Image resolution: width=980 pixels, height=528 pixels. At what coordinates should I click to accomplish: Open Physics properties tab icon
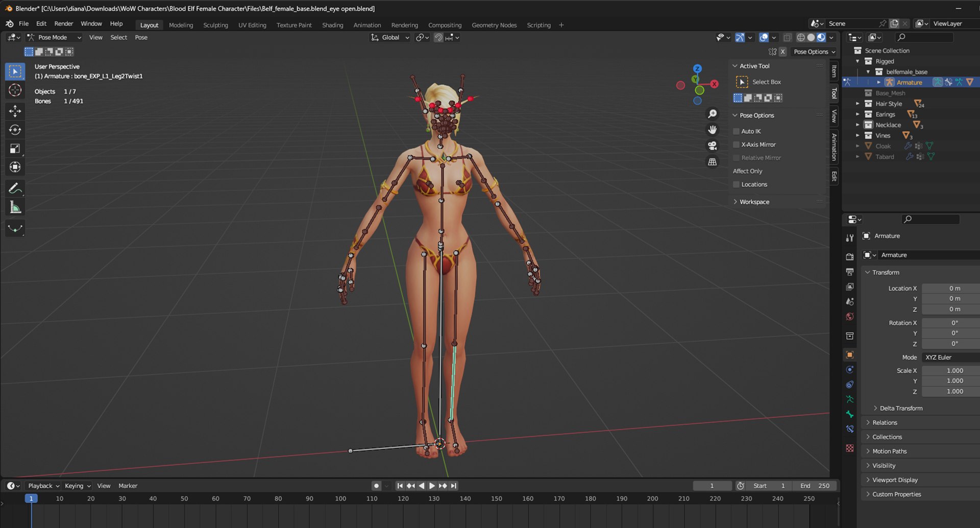pos(850,370)
